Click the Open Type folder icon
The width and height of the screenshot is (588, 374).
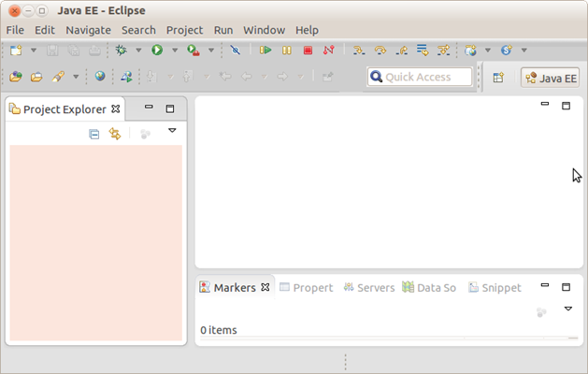(x=16, y=77)
